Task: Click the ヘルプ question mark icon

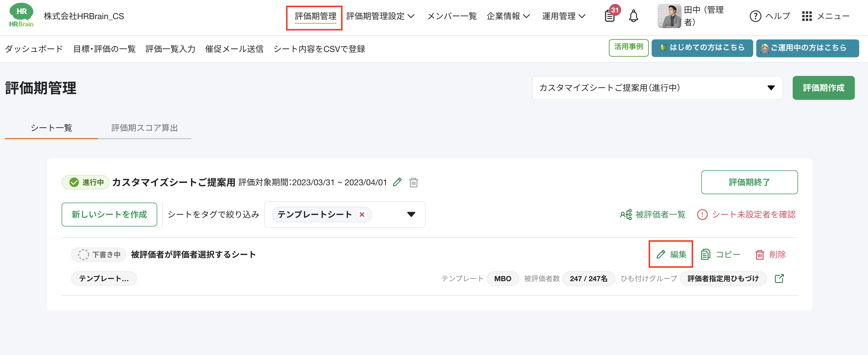Action: pyautogui.click(x=755, y=16)
